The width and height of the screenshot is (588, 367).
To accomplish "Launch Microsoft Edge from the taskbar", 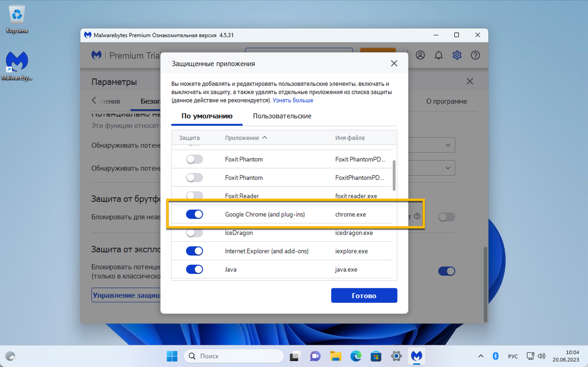I will click(x=356, y=356).
